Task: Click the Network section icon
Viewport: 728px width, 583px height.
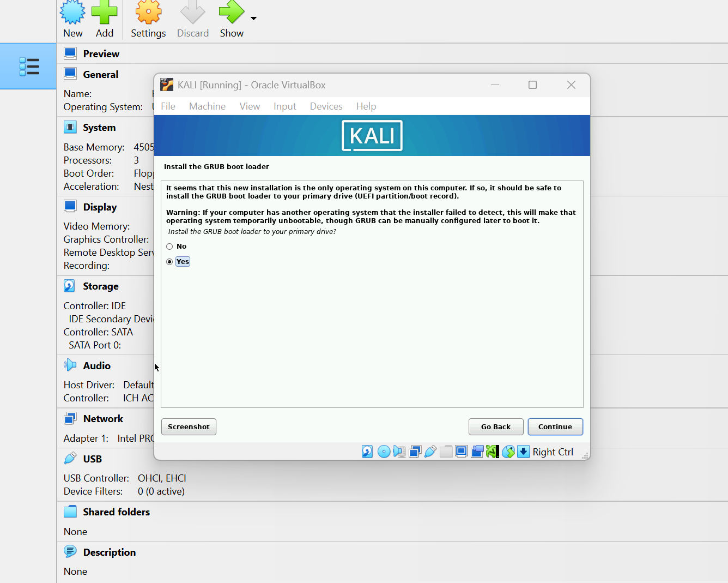Action: [x=70, y=418]
